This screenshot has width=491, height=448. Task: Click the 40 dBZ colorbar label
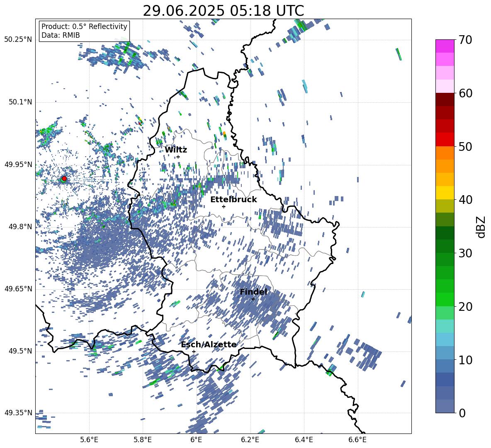pyautogui.click(x=465, y=200)
